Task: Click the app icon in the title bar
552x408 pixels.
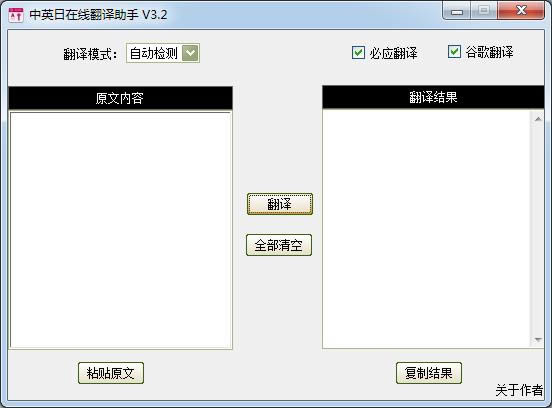Action: (x=15, y=15)
